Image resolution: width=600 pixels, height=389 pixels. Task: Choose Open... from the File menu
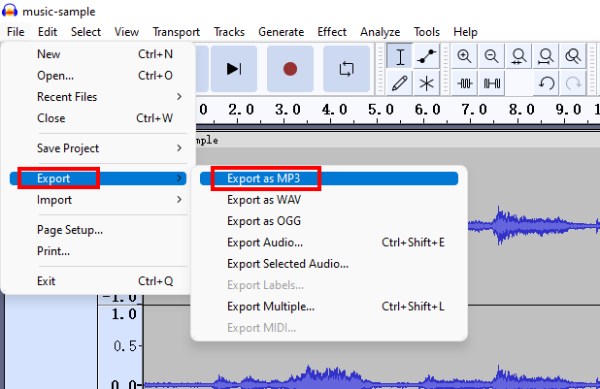coord(98,75)
